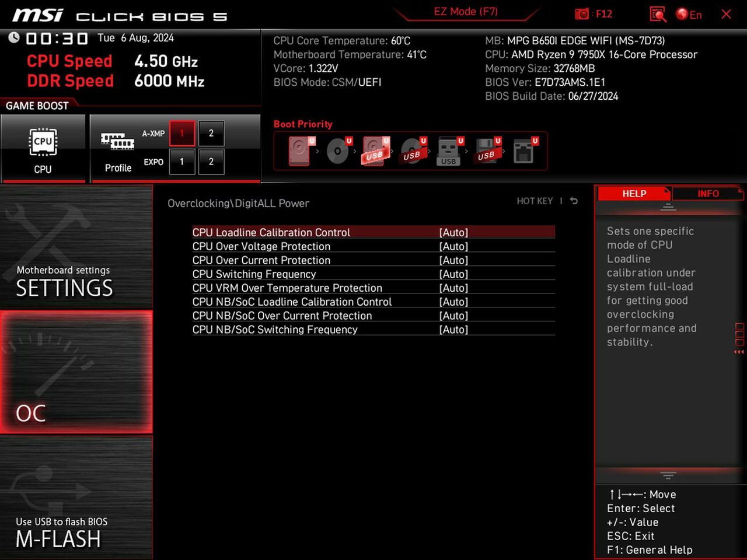This screenshot has height=560, width=747.
Task: Click the HOT KEY button
Action: [535, 201]
